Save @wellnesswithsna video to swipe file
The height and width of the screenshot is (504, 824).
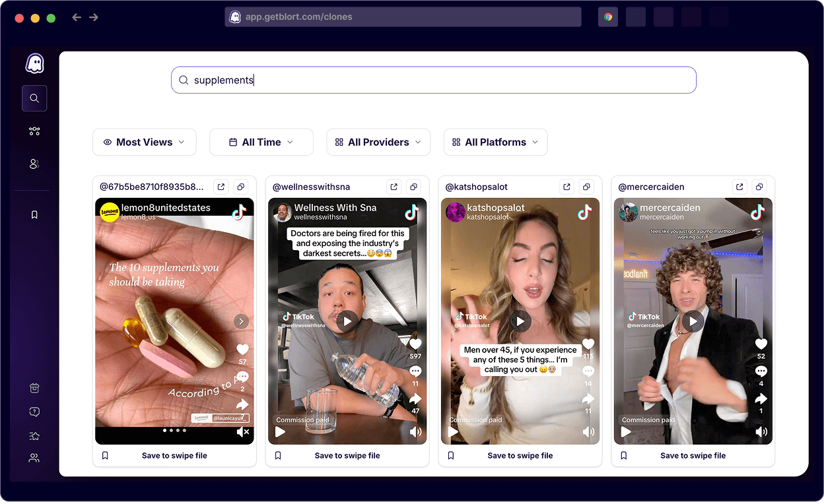(347, 455)
